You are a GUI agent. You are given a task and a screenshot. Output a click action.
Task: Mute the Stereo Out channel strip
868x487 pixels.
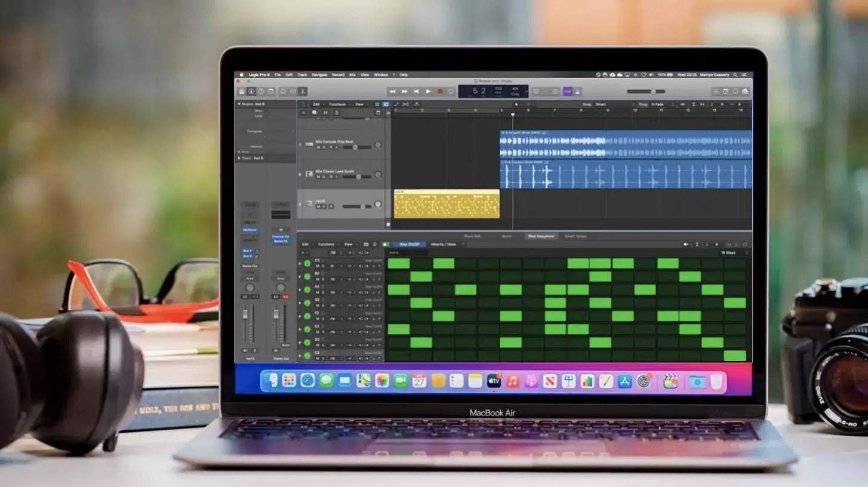tap(276, 350)
